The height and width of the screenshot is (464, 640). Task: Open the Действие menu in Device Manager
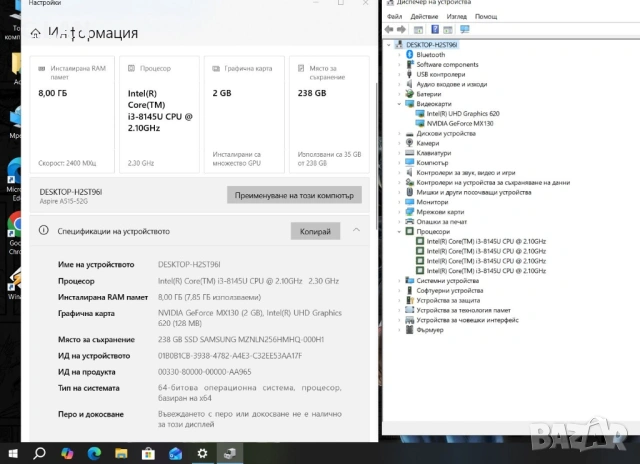point(424,16)
